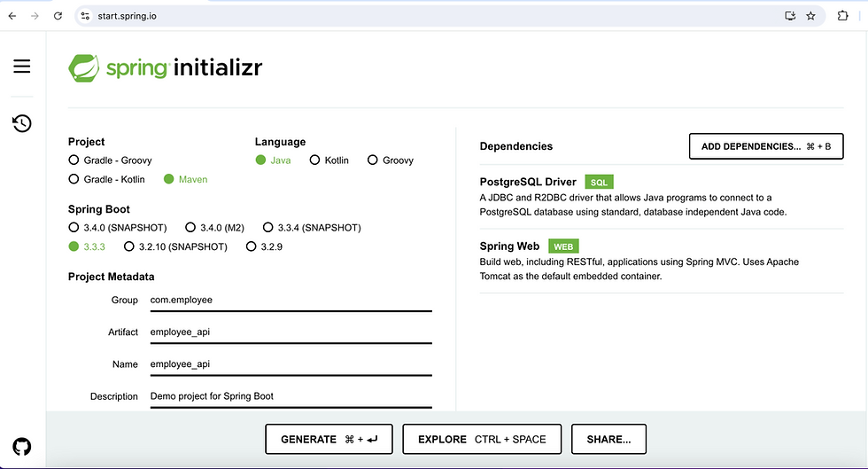
Task: Select Kotlin as the language
Action: 314,160
